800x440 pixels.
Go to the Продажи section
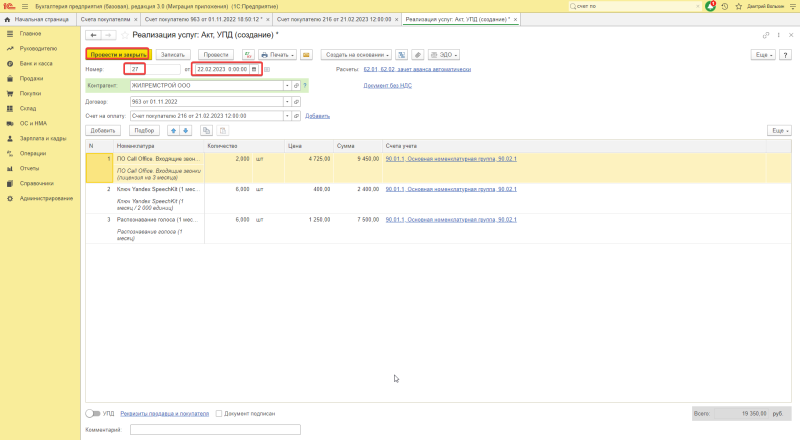(31, 79)
